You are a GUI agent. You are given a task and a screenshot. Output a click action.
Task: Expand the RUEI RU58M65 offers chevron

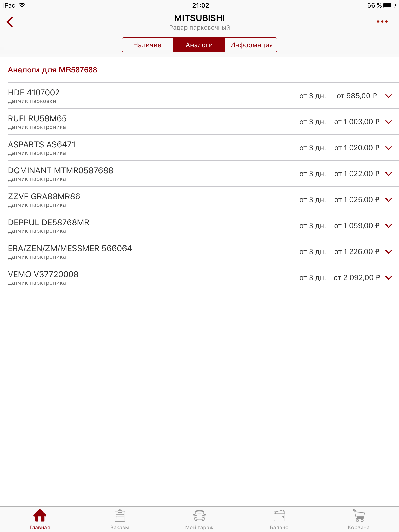click(x=389, y=122)
